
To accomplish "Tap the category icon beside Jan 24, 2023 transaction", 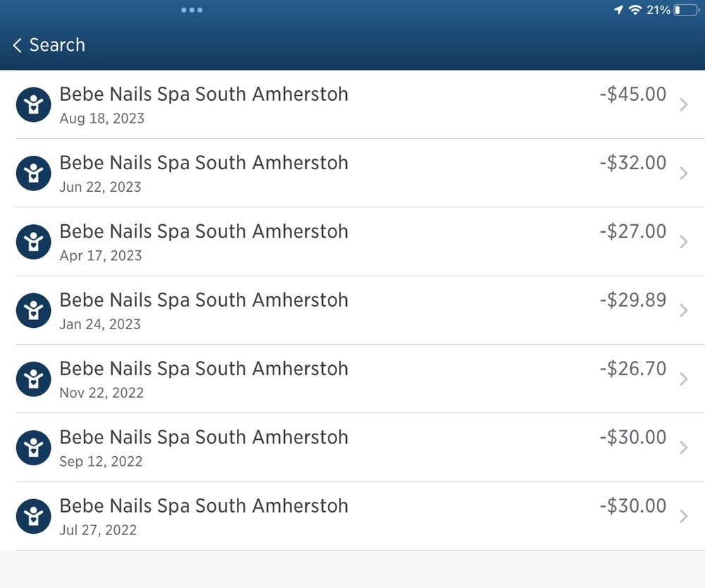I will 33,310.
